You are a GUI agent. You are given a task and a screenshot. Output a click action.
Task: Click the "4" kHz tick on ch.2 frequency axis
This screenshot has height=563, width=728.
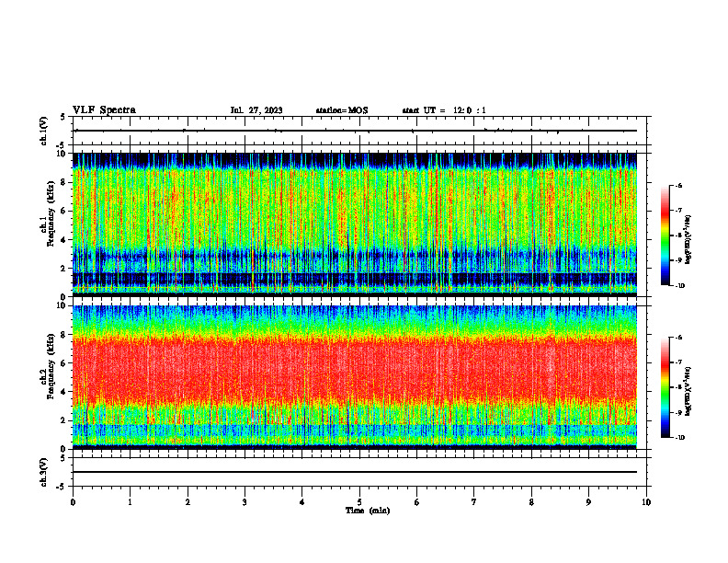[x=64, y=392]
